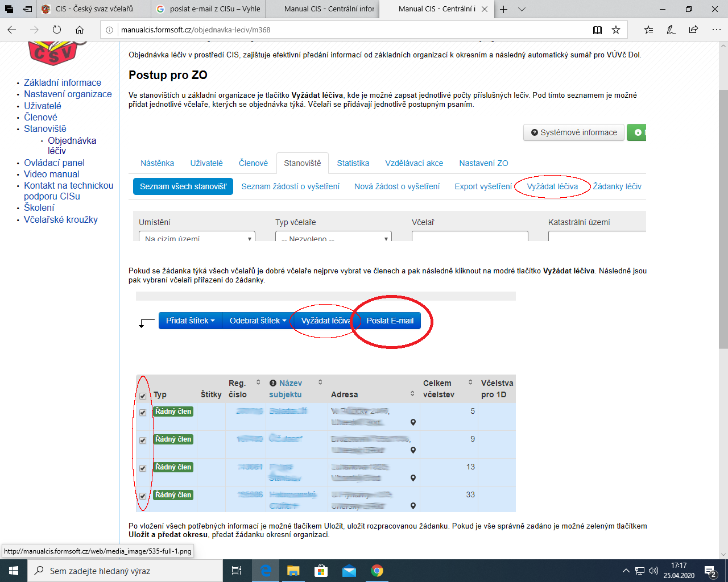Screen dimensions: 728x582
Task: Open the Základní informace sidebar link
Action: coord(63,82)
